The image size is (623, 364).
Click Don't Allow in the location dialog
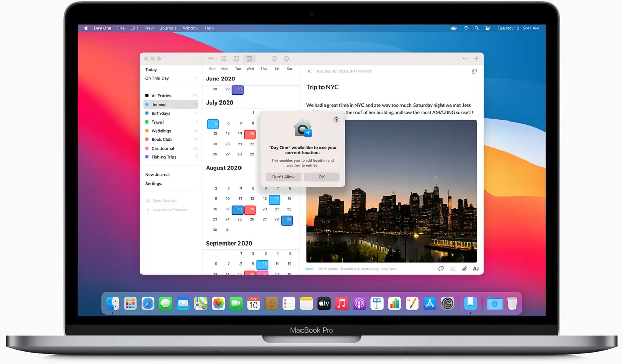283,176
